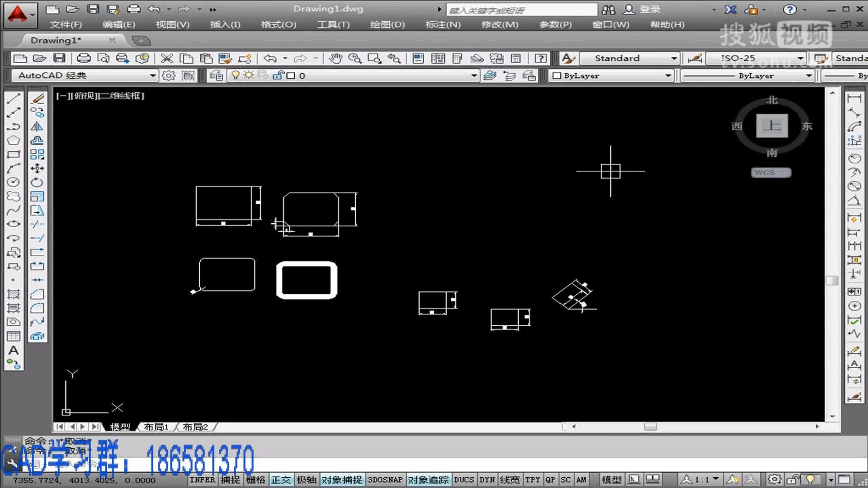Select the Linear dimension tool
The height and width of the screenshot is (488, 868).
point(854,99)
